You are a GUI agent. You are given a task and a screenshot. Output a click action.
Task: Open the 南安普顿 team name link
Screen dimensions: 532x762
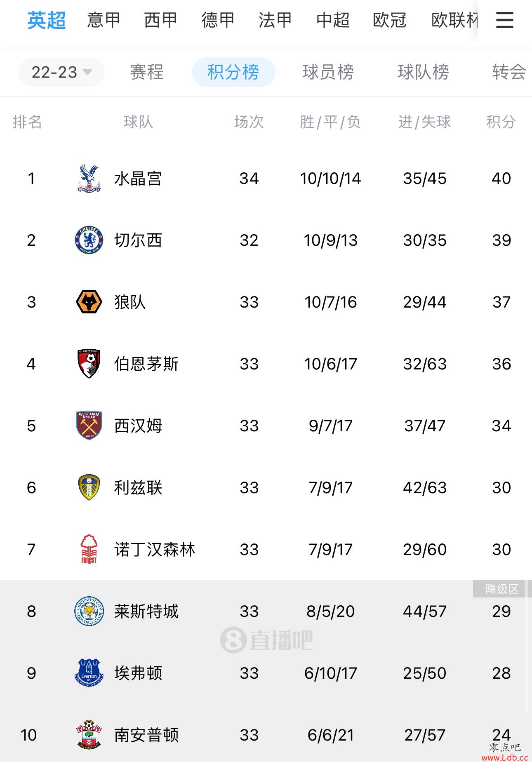coord(146,735)
